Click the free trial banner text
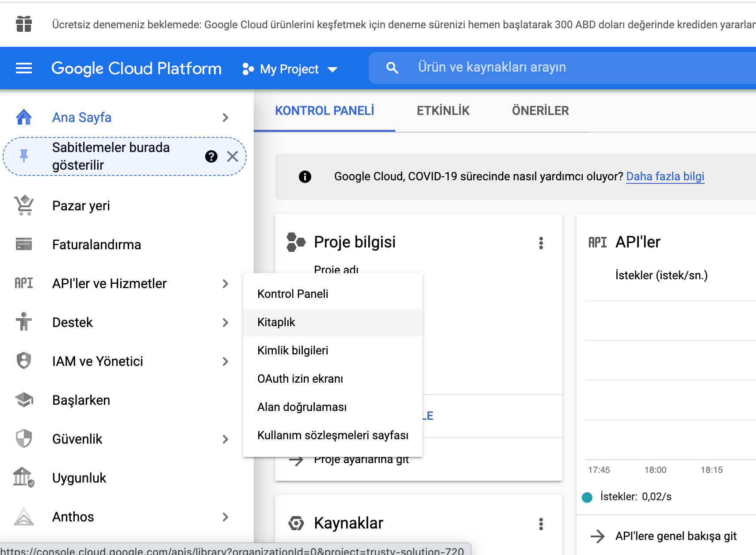 tap(403, 25)
